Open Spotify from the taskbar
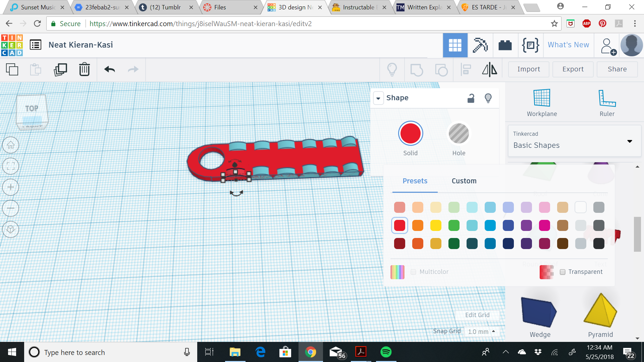Viewport: 644px width, 362px height. click(386, 352)
